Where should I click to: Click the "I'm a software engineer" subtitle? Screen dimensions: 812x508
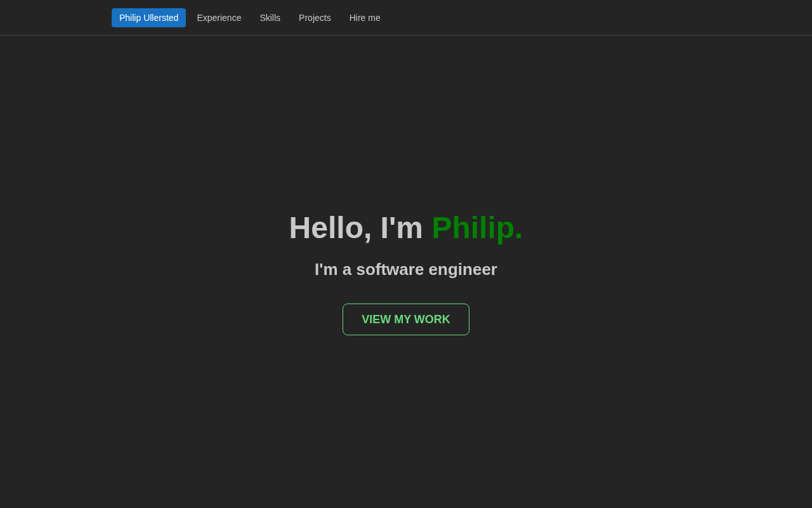point(406,269)
